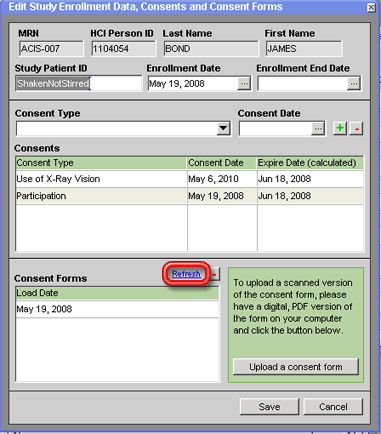This screenshot has width=381, height=434.
Task: Click the green plus add consent button
Action: [340, 128]
